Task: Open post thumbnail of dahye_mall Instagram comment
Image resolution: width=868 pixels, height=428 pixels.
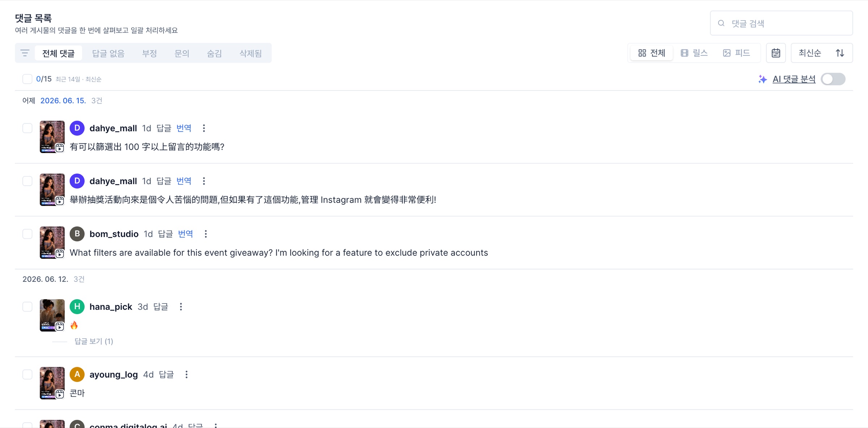Action: [52, 190]
